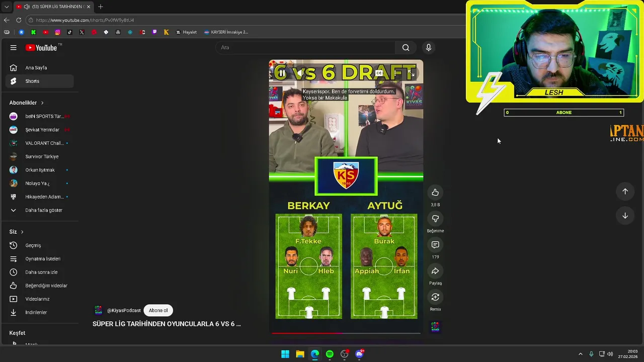Image resolution: width=644 pixels, height=362 pixels.
Task: Dislike the Short (Beğenme)
Action: (x=435, y=219)
